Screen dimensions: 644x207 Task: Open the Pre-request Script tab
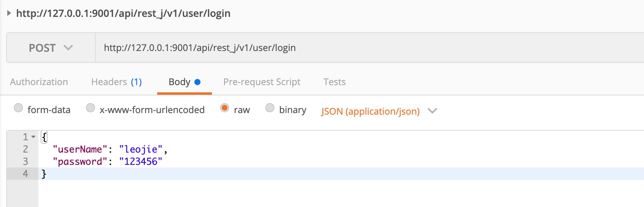pyautogui.click(x=262, y=82)
